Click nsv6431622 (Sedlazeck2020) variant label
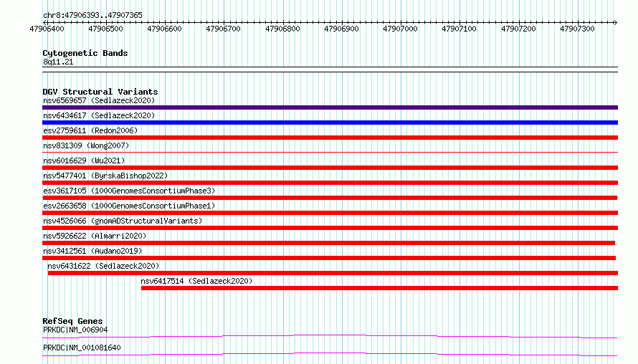 pos(103,266)
